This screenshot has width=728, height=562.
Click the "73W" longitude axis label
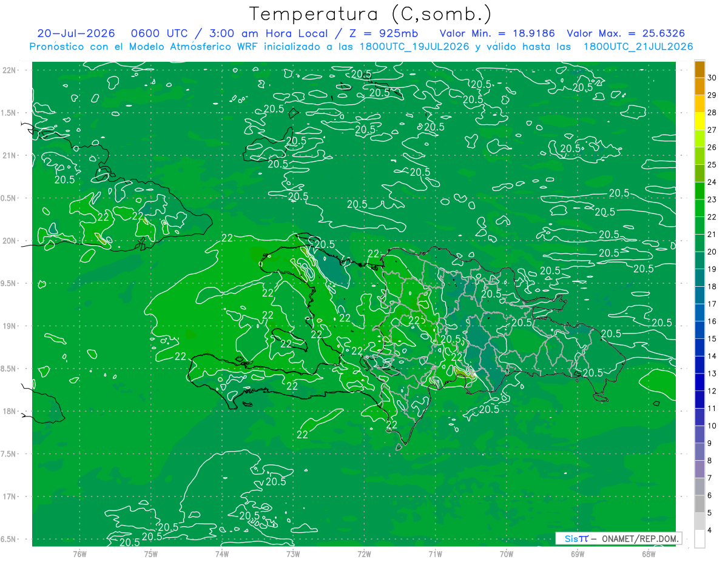tap(293, 554)
